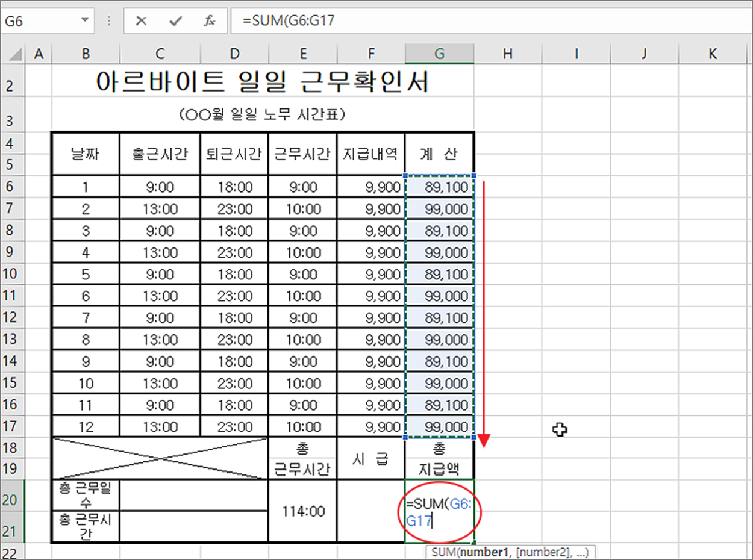The height and width of the screenshot is (560, 753).
Task: Click the 총 지급액 label cell
Action: [x=439, y=459]
